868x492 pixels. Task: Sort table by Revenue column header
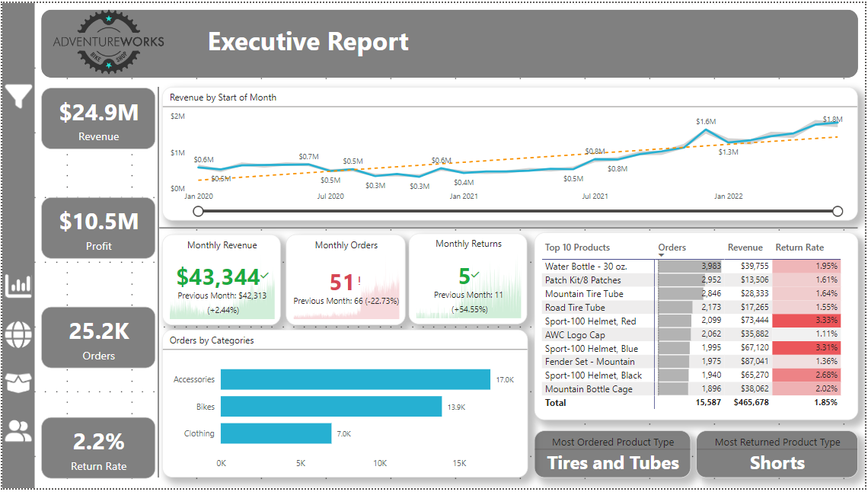pyautogui.click(x=745, y=248)
